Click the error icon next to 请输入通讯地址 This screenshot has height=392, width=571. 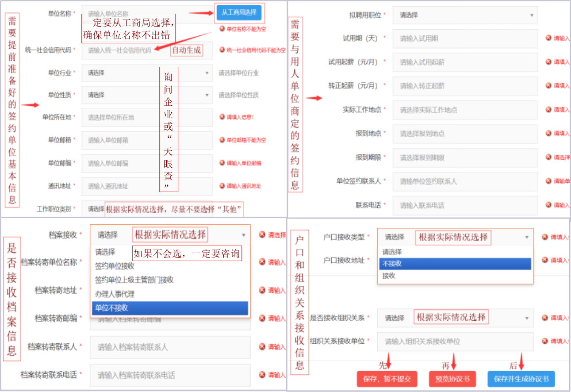222,186
